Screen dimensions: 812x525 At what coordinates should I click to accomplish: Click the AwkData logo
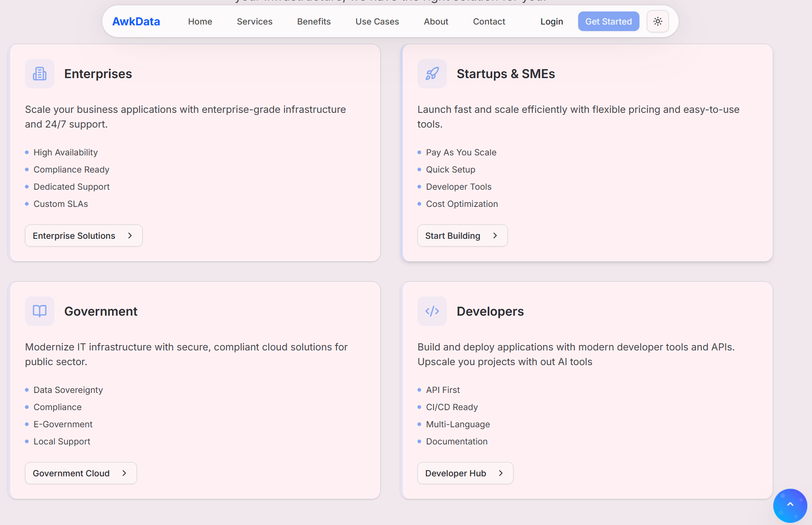(x=136, y=21)
